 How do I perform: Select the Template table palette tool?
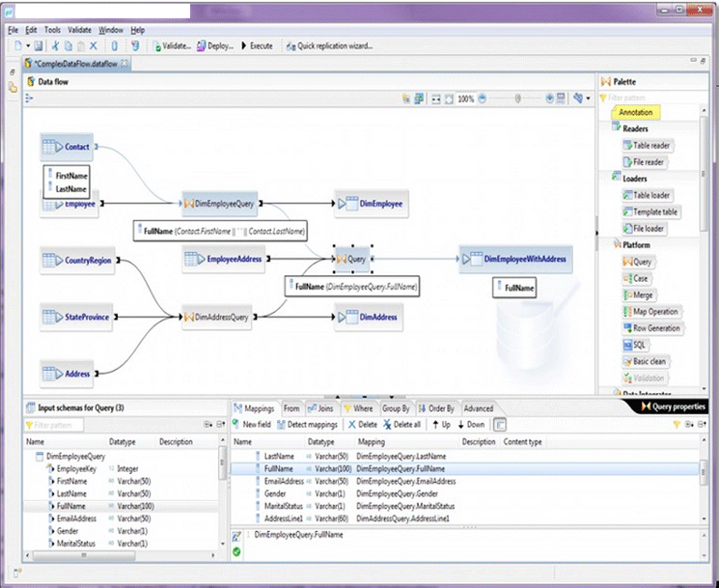pyautogui.click(x=650, y=211)
